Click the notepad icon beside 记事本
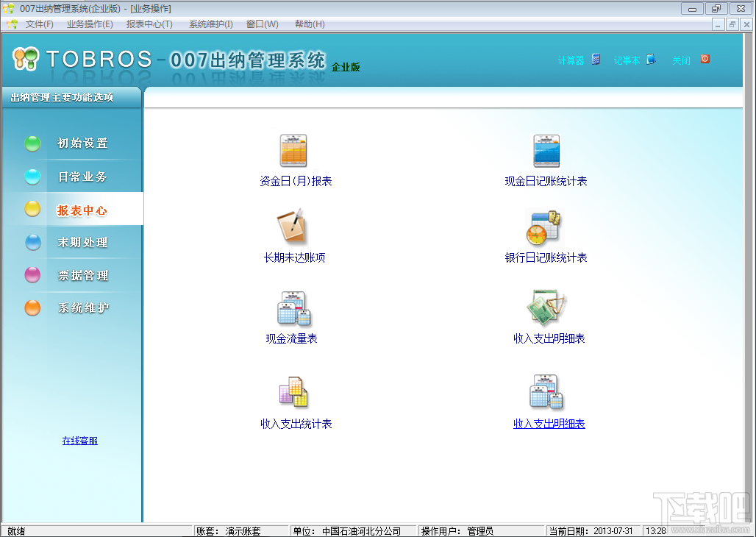The height and width of the screenshot is (537, 756). [x=651, y=60]
